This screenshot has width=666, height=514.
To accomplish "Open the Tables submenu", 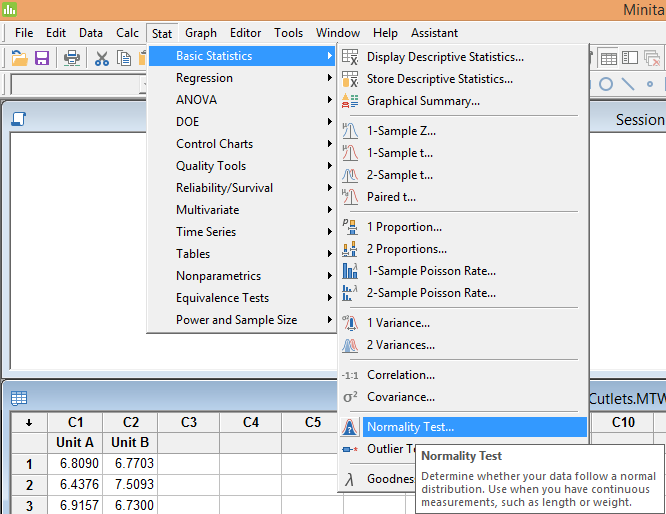I will tap(241, 254).
